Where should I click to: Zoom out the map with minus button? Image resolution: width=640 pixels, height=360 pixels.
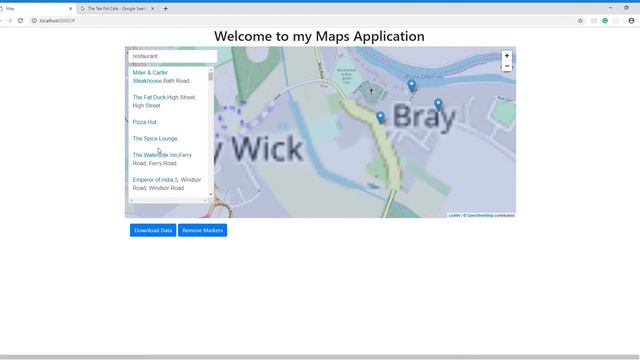[507, 66]
